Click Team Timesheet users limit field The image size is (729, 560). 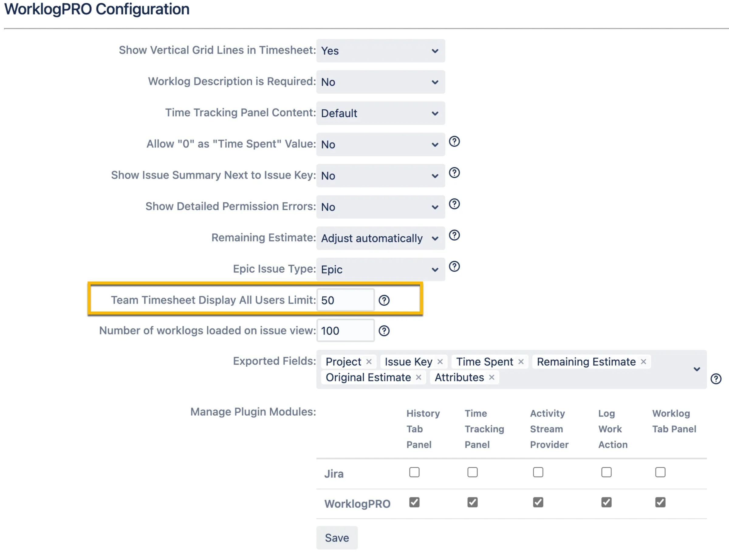[x=345, y=300]
